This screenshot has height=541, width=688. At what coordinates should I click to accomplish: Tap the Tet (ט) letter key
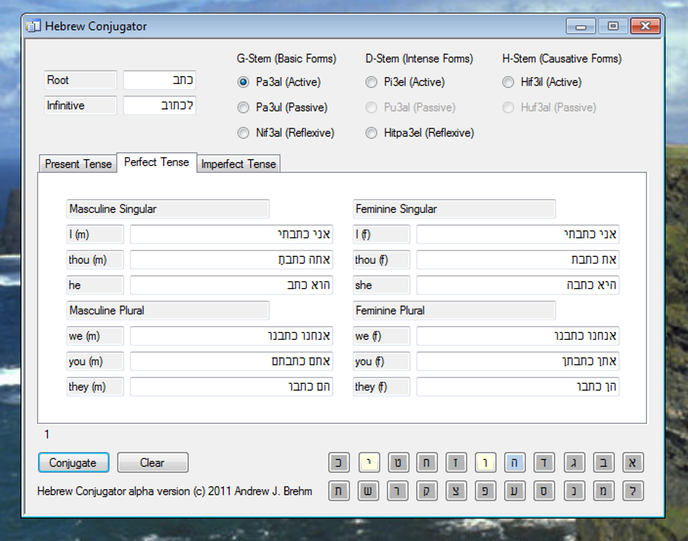398,463
